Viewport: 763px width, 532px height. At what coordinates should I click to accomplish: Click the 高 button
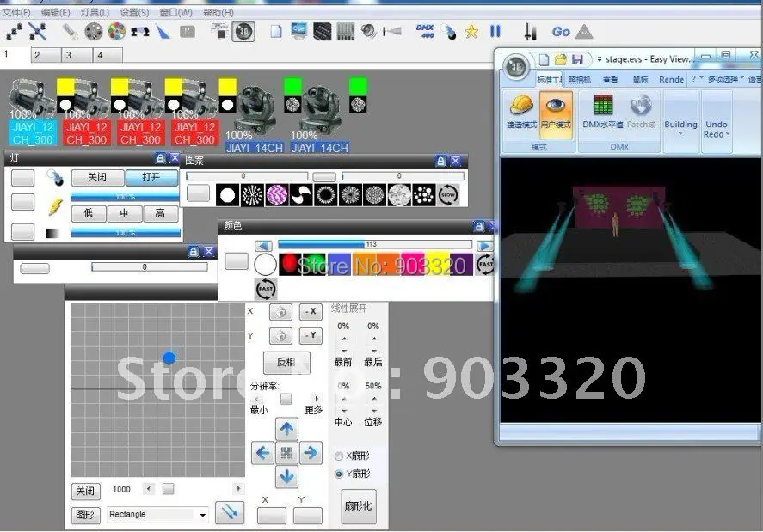click(x=160, y=213)
